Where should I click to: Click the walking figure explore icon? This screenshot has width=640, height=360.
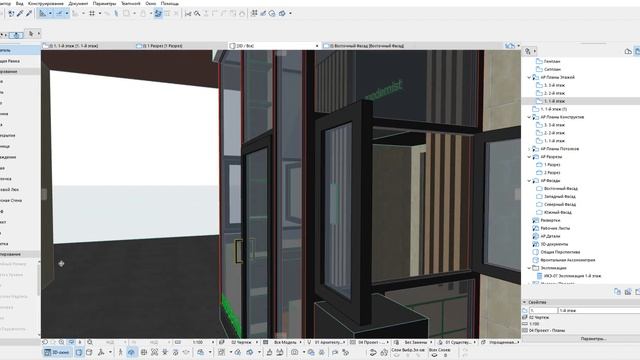(x=120, y=352)
